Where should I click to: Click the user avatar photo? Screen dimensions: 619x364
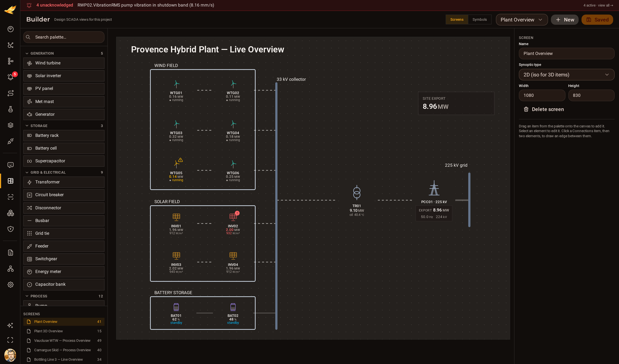(10, 355)
